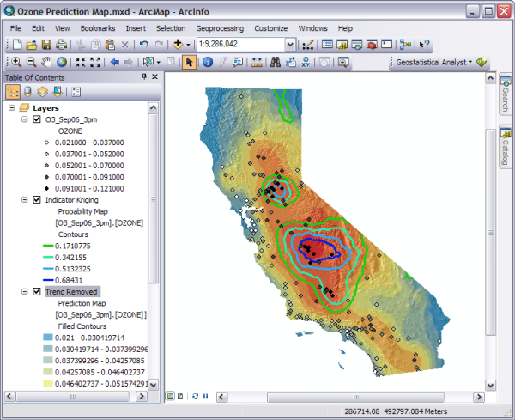Screen dimensions: 515x420
Task: Click the Add Data button
Action: 182,44
